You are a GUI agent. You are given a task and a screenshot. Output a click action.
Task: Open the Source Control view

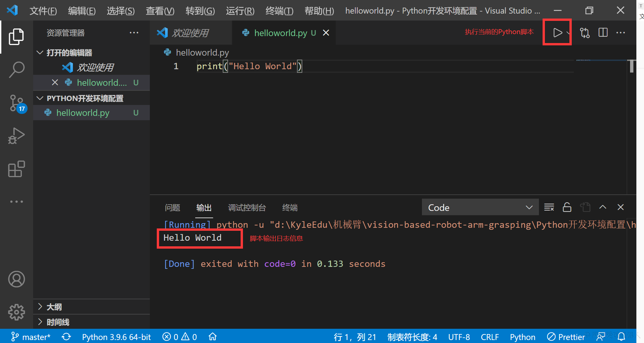16,103
